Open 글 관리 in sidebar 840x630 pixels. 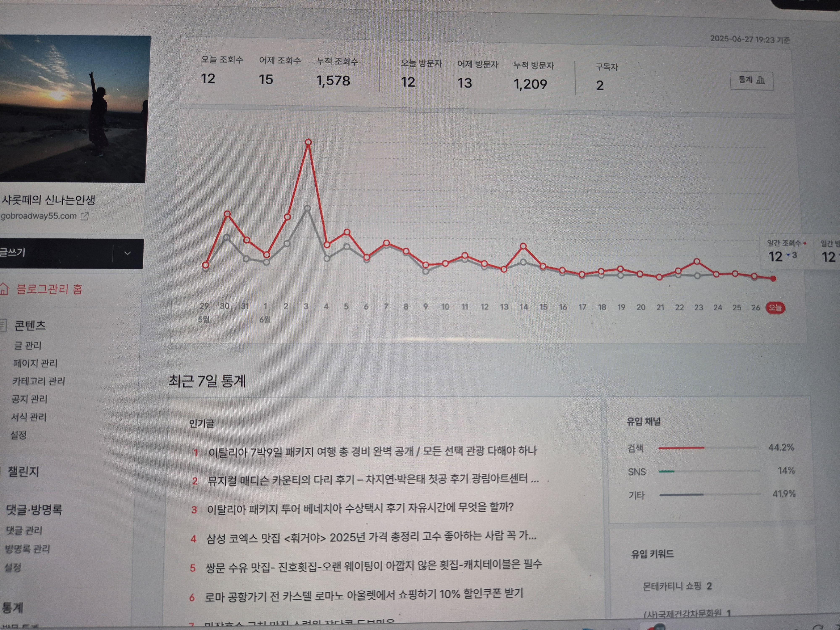click(27, 346)
